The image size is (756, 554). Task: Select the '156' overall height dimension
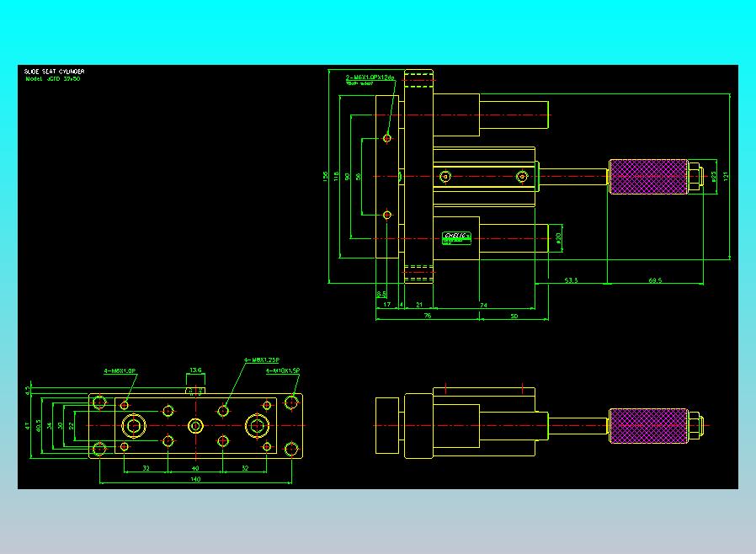pos(325,176)
